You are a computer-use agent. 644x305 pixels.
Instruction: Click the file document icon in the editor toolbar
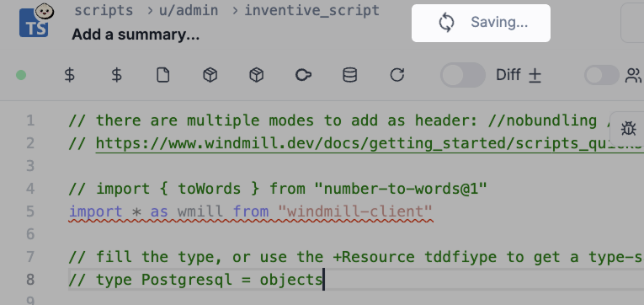pyautogui.click(x=163, y=75)
